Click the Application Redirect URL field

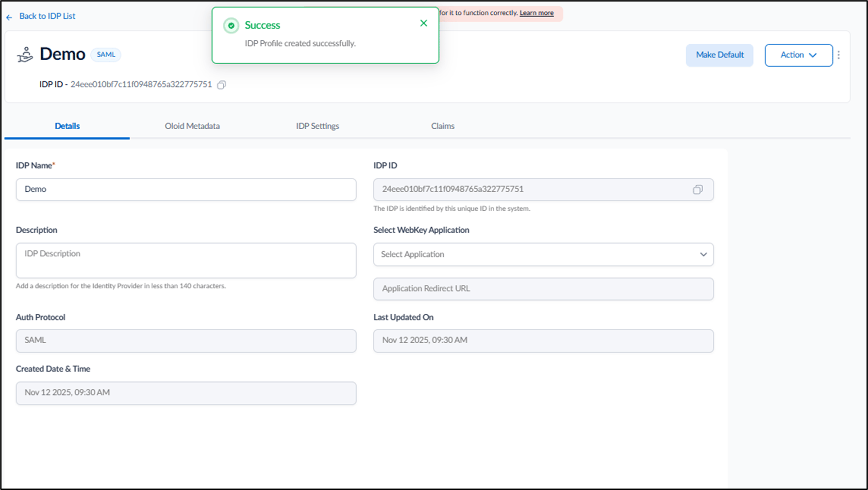[x=543, y=288]
